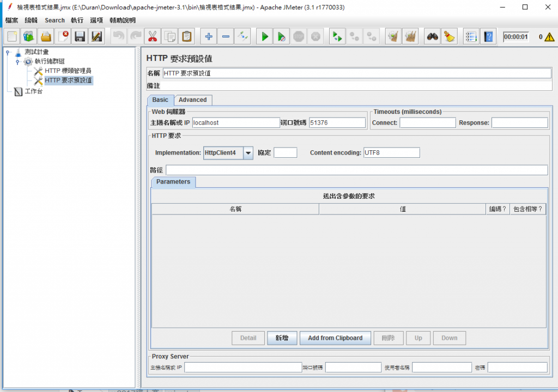Select HTTP 要求預設值 in the tree
This screenshot has width=558, height=392.
[x=68, y=81]
